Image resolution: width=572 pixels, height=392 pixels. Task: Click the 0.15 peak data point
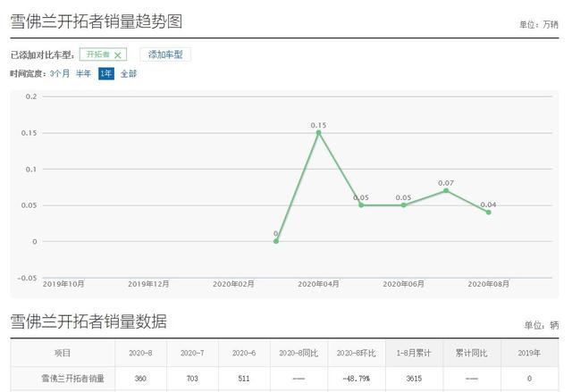tap(318, 133)
